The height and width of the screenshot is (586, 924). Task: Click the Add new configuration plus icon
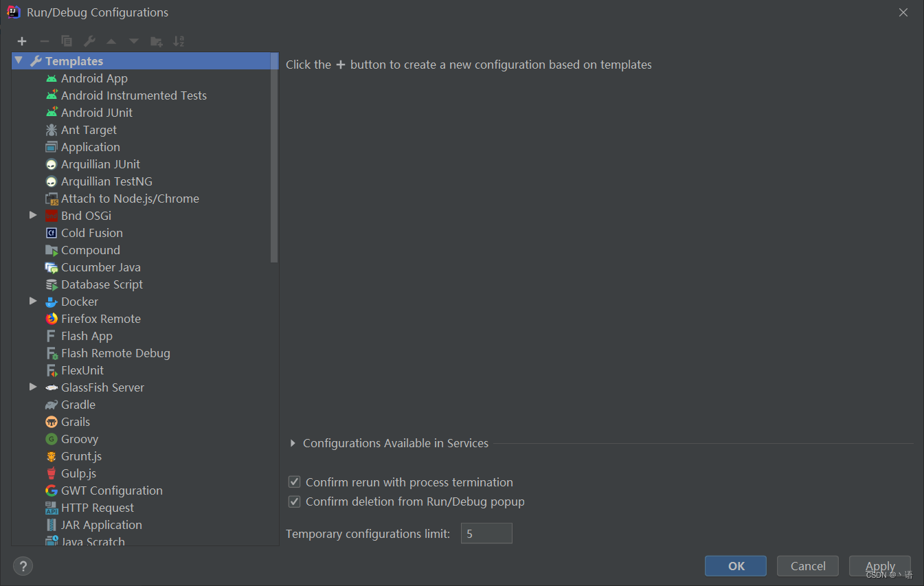click(x=21, y=41)
